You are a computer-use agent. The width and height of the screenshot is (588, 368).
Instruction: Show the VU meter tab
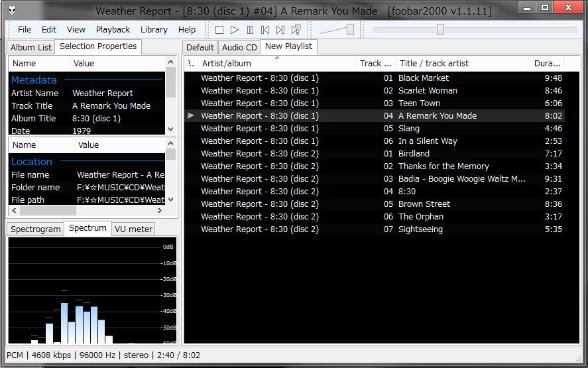point(133,229)
